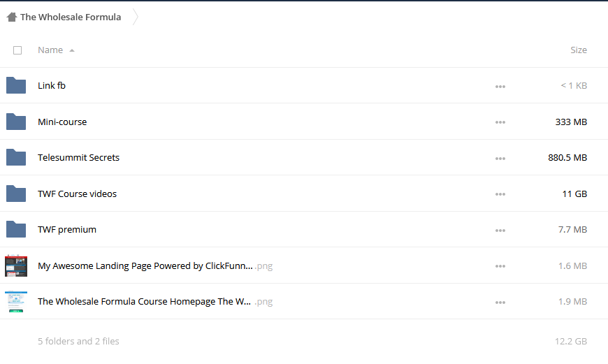
Task: Open The Wholesale Formula breadcrumb link
Action: point(71,17)
